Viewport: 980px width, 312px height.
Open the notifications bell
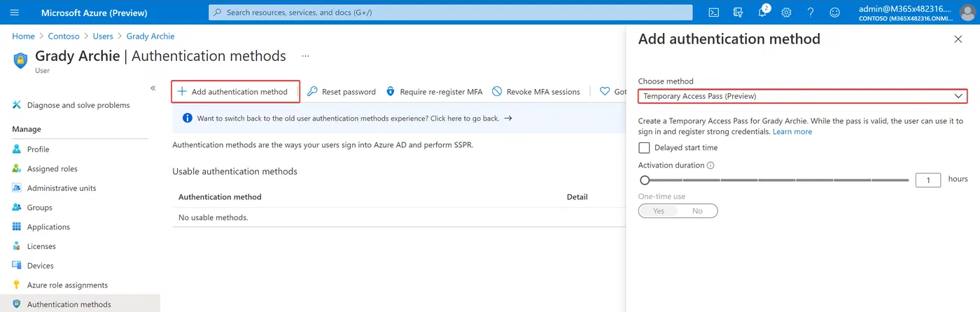(763, 13)
